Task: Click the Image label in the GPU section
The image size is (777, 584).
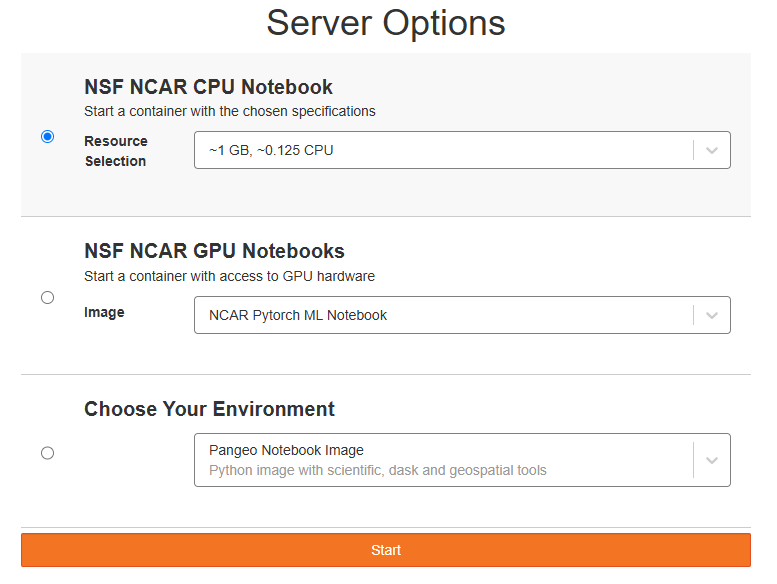Action: coord(104,312)
